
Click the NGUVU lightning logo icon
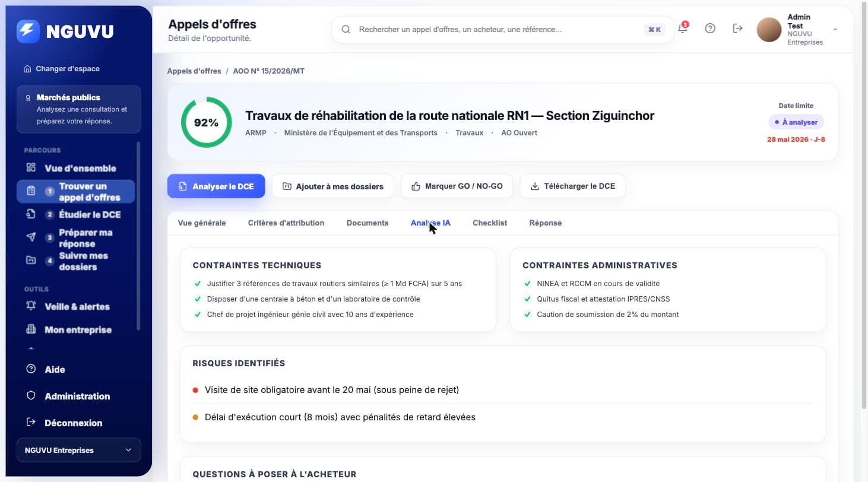[x=28, y=31]
